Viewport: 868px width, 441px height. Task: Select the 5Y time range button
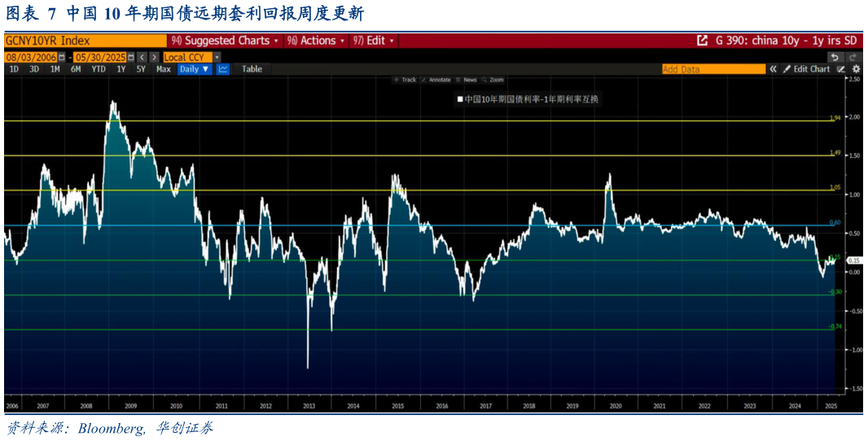(x=141, y=69)
